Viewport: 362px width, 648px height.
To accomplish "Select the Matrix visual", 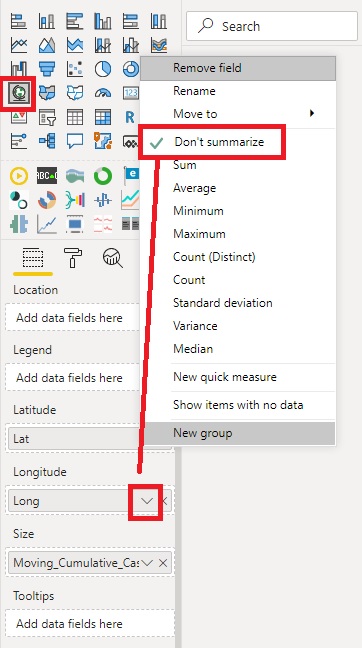I will pyautogui.click(x=102, y=117).
